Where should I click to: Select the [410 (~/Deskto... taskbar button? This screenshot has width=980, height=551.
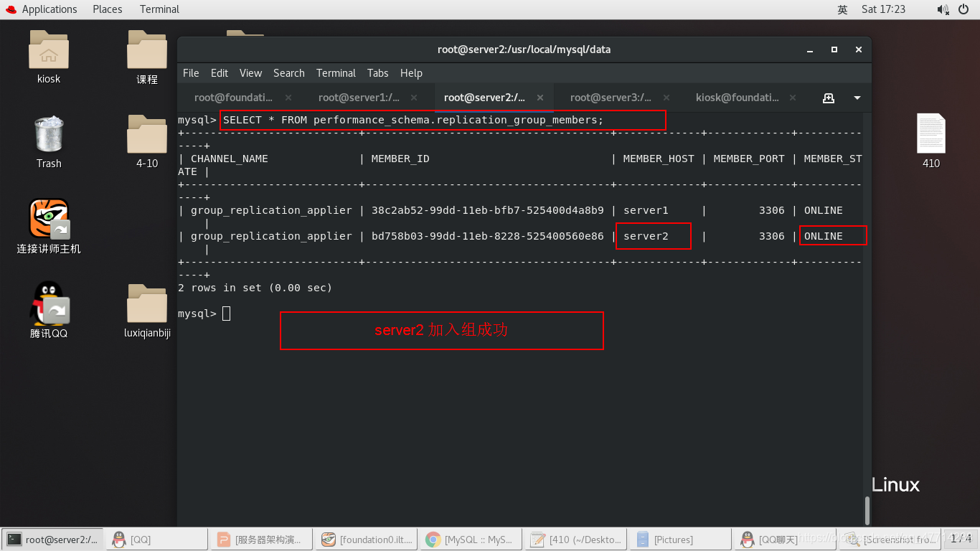tap(577, 539)
